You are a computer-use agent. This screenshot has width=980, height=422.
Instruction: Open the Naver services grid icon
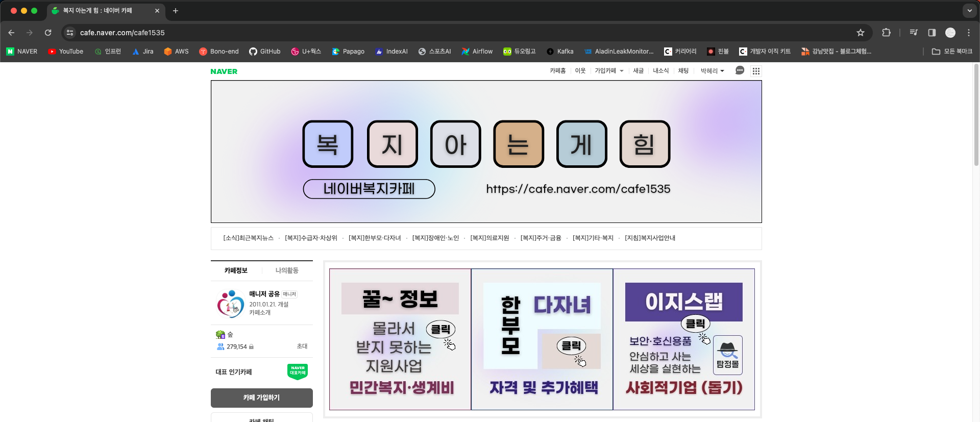click(756, 71)
